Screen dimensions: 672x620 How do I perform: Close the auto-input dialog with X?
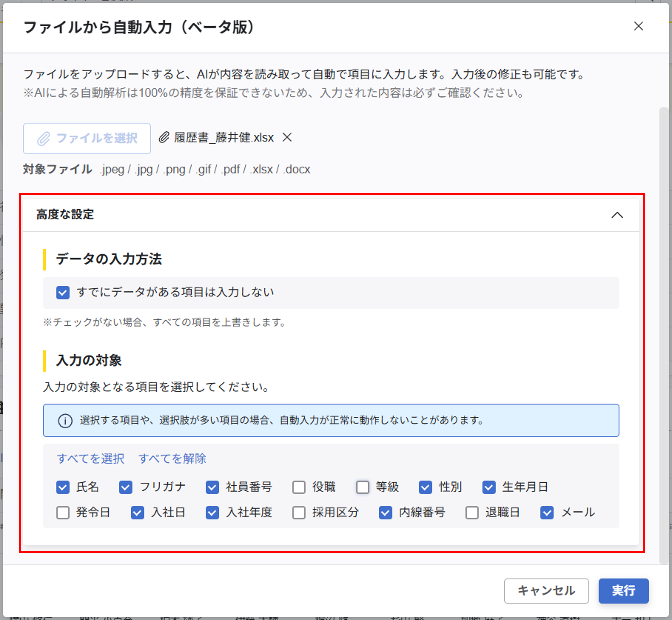(638, 26)
